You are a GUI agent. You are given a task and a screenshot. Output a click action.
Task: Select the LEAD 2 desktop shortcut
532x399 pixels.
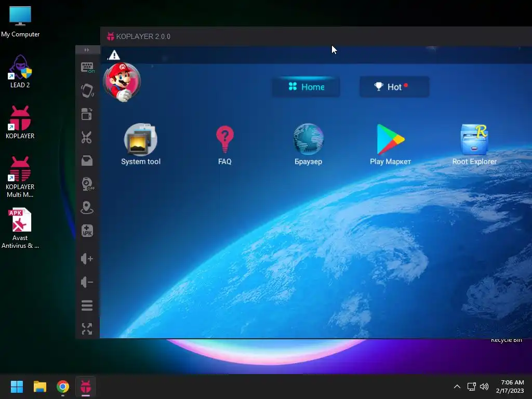[20, 72]
